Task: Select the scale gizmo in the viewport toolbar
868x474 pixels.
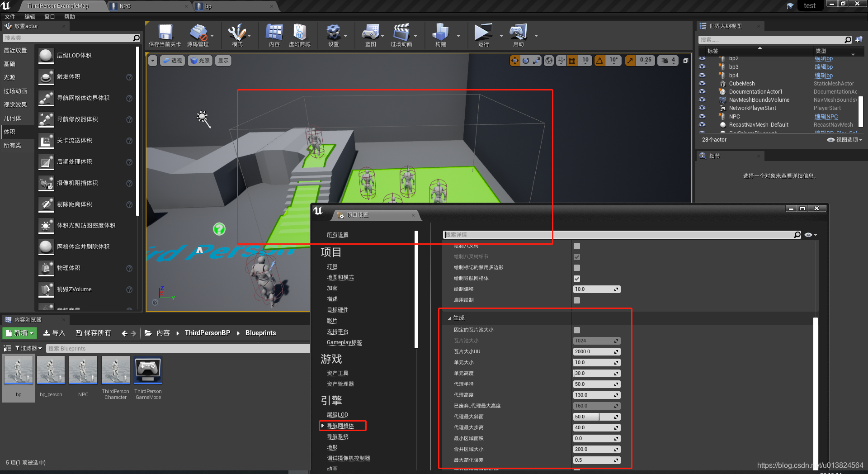Action: 537,61
